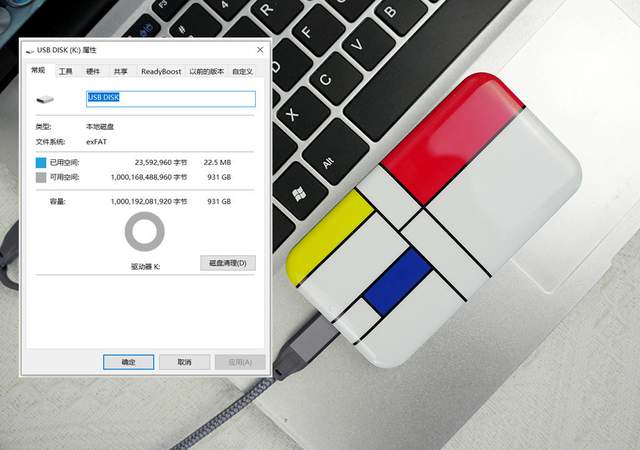The image size is (640, 450).
Task: Click the 文件系统 label
Action: click(50, 142)
